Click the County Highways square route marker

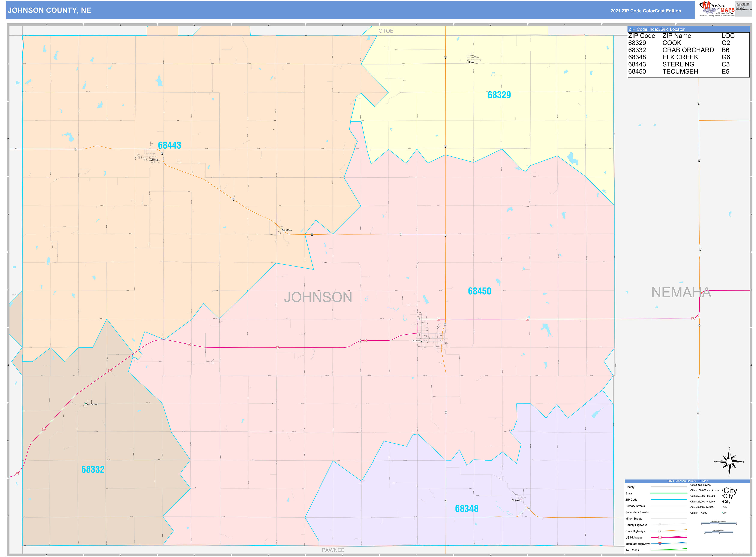[x=660, y=525]
